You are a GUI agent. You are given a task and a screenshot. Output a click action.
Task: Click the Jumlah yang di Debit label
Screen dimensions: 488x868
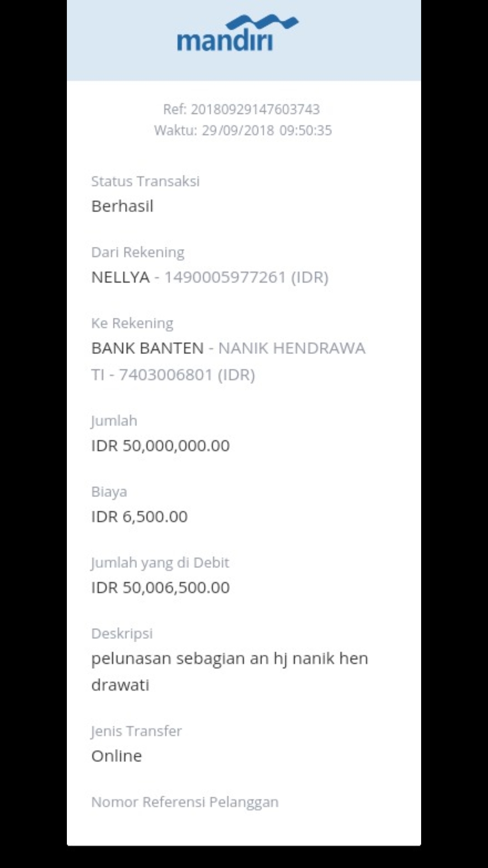click(160, 563)
